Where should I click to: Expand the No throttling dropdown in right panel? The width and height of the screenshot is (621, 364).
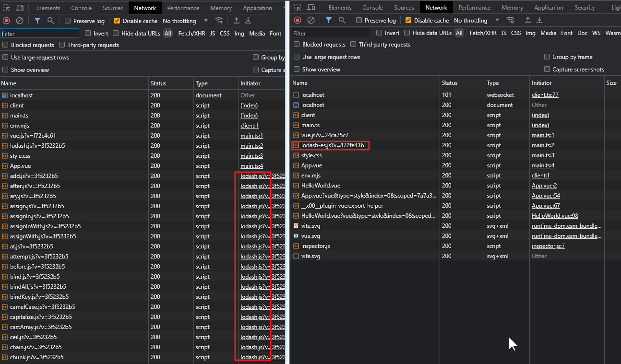[x=477, y=21]
